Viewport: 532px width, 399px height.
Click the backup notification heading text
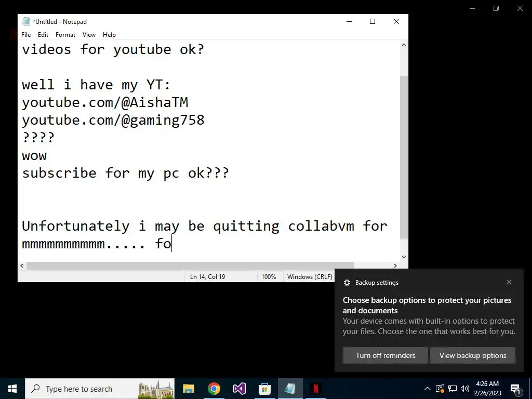[427, 305]
